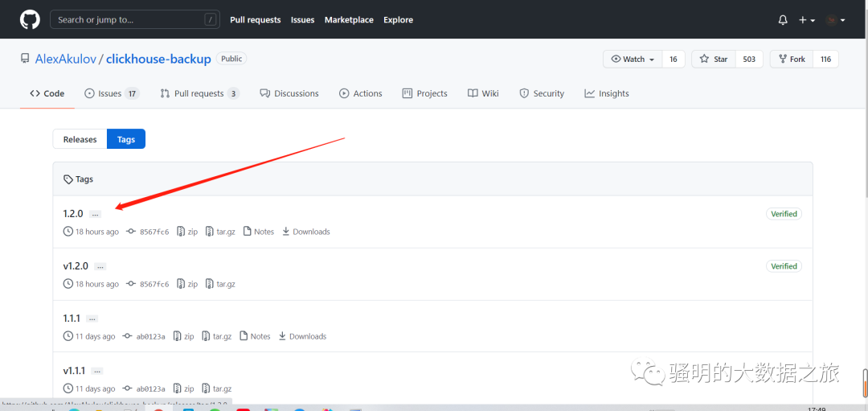The image size is (868, 411).
Task: Download tar.gz for tag v1.1.1
Action: (217, 388)
